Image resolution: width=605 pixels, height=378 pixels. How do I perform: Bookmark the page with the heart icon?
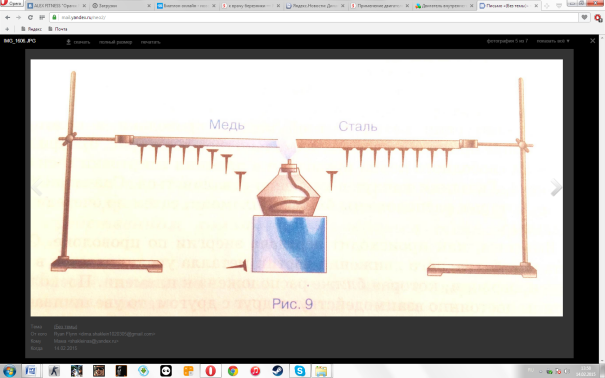584,17
